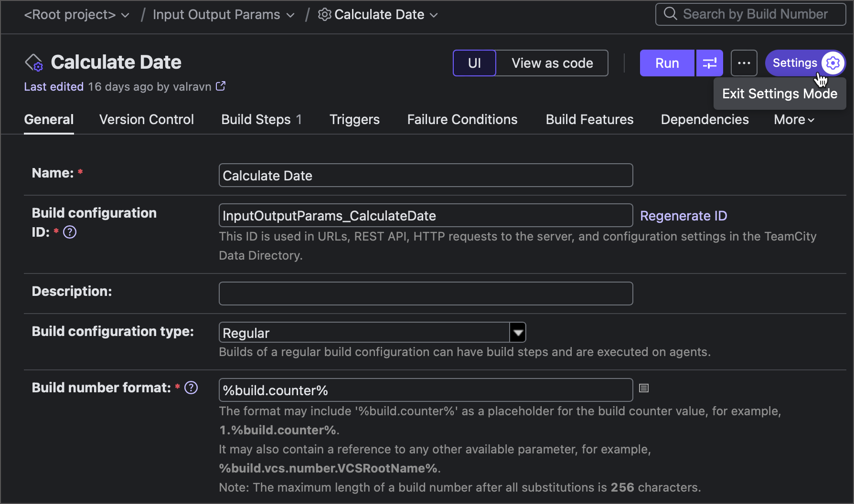Viewport: 854px width, 504px height.
Task: Open help for Build configuration ID
Action: click(70, 232)
